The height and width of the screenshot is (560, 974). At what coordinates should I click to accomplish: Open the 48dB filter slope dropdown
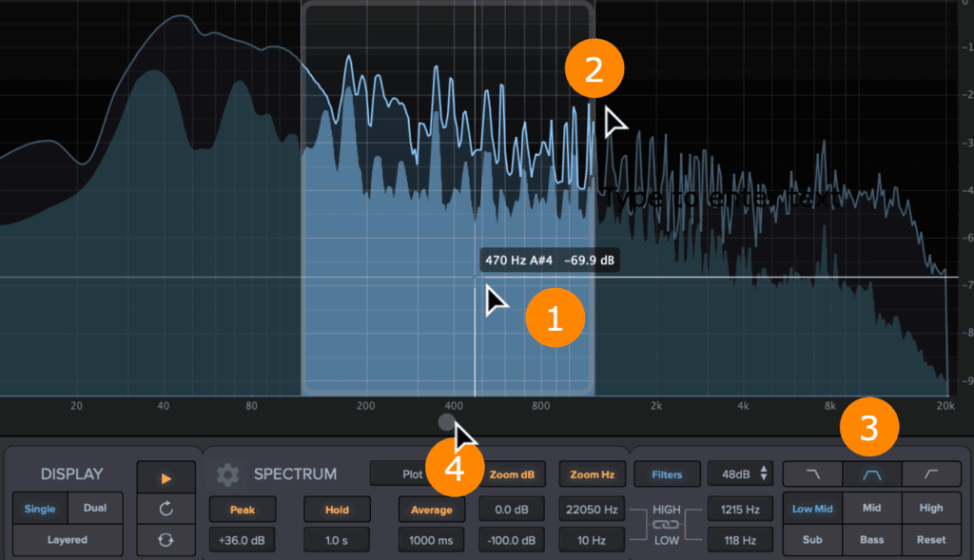pyautogui.click(x=739, y=473)
